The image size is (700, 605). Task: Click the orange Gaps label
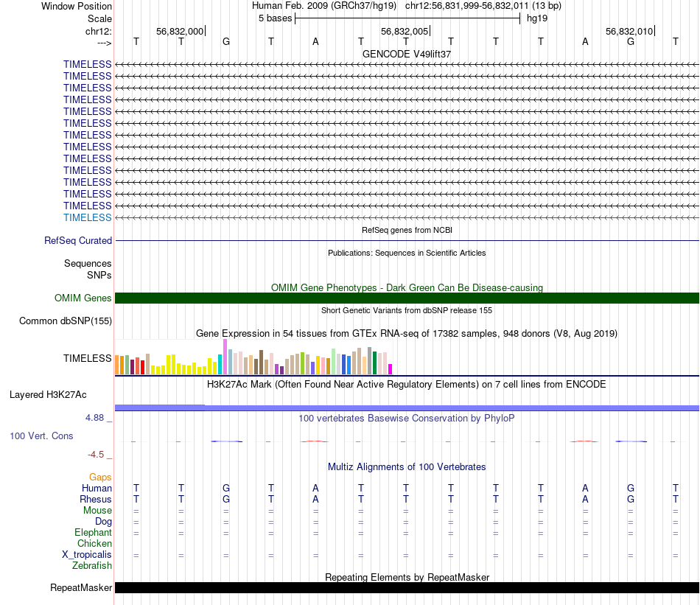(100, 478)
